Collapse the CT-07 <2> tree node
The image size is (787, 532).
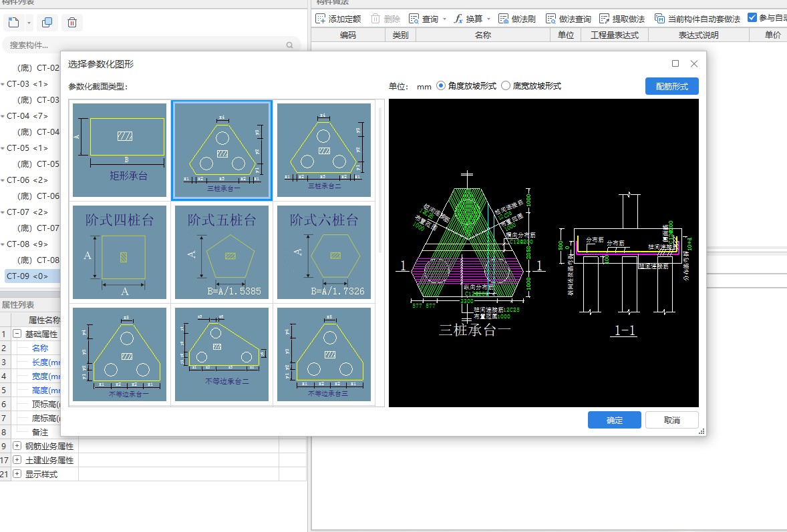click(x=3, y=212)
